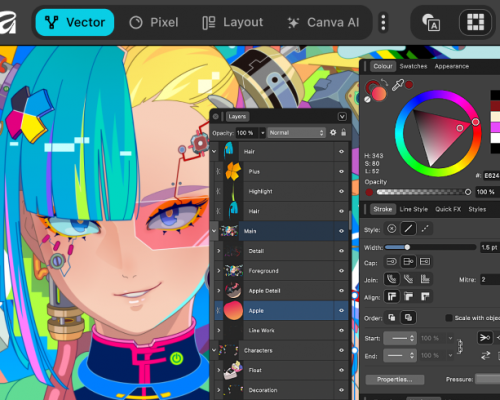
Task: Apply the eyedropper's picked colour dot
Action: (409, 85)
